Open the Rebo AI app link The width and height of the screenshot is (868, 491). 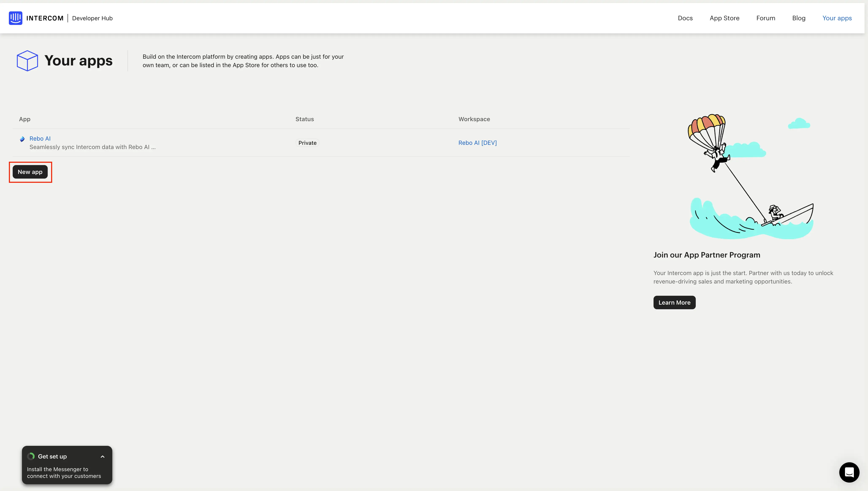[40, 139]
